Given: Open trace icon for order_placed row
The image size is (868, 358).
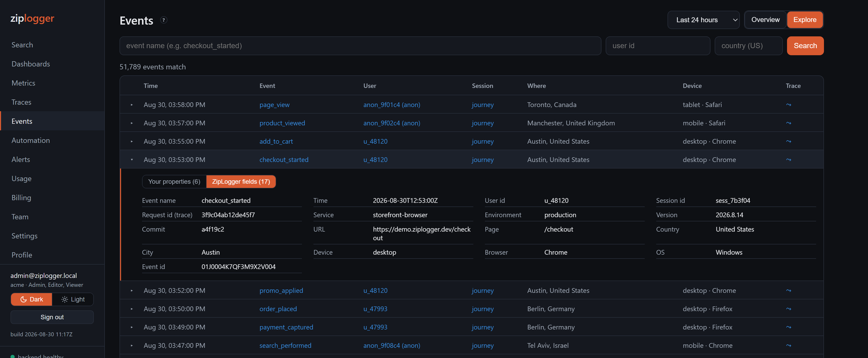Looking at the screenshot, I should click(788, 309).
